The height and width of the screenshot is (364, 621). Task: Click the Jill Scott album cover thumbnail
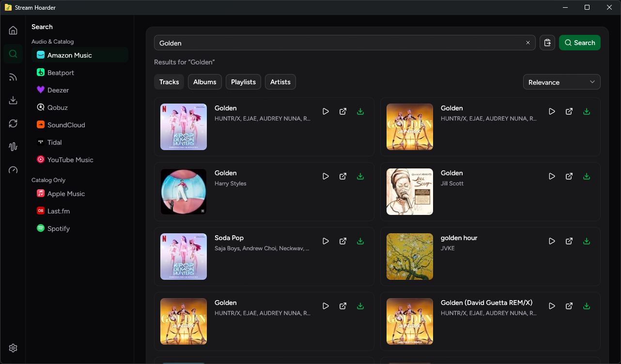(x=410, y=192)
